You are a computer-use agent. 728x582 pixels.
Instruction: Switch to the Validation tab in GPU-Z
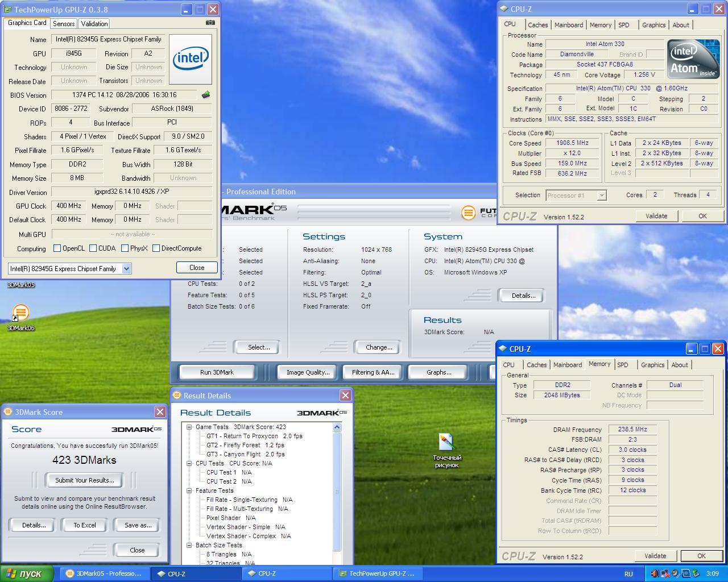click(x=94, y=24)
